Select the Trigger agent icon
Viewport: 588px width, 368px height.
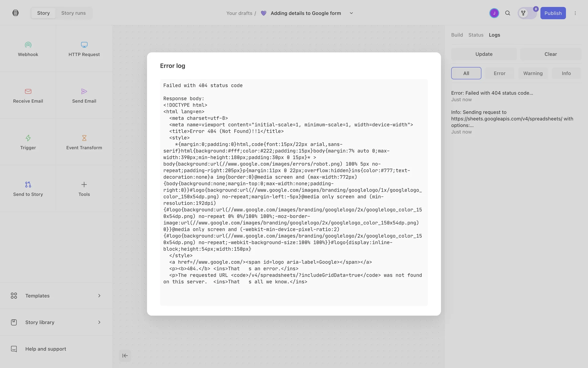[x=28, y=138]
